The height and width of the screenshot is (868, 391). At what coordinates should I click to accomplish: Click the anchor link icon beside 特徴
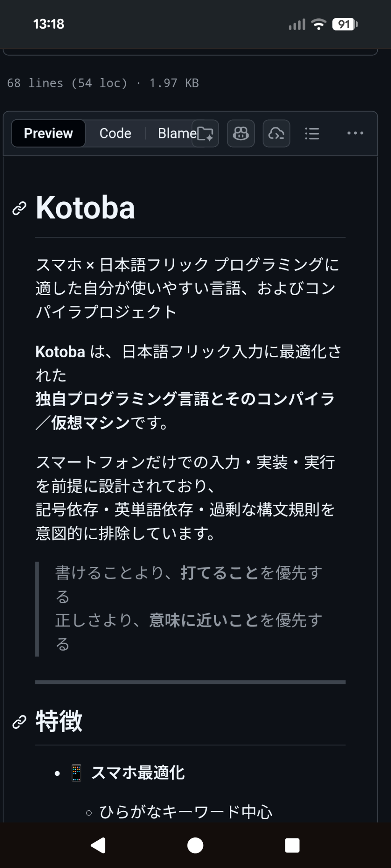tap(19, 722)
